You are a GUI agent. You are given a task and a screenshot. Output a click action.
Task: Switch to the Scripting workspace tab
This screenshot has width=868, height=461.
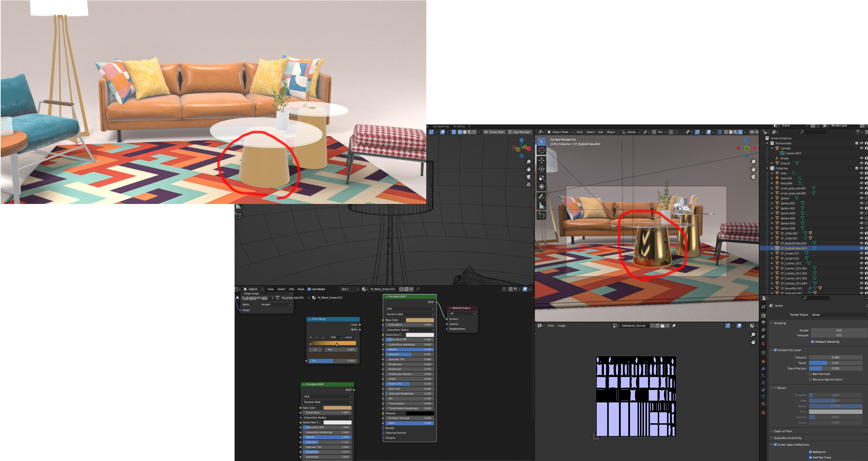click(459, 126)
